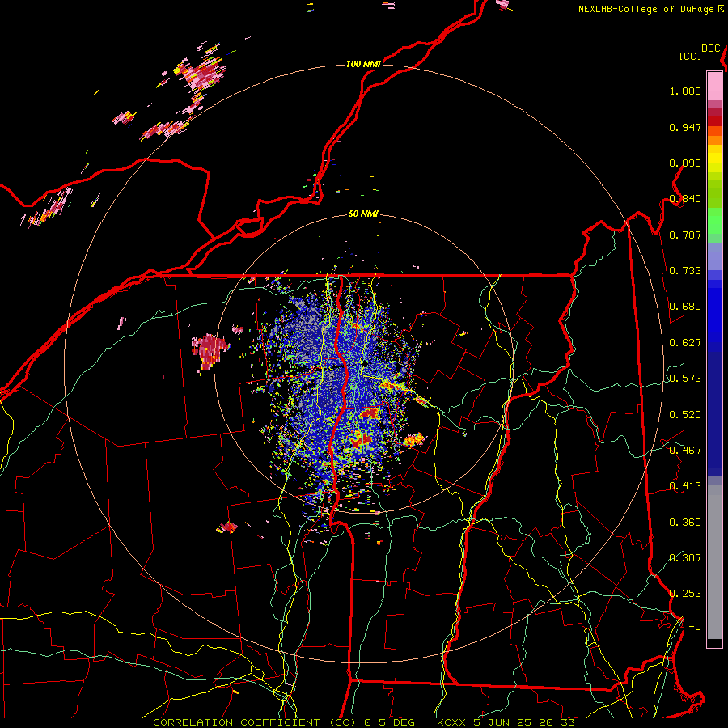The image size is (728, 728).
Task: Pick the yellow segment of the colorbar
Action: [714, 159]
